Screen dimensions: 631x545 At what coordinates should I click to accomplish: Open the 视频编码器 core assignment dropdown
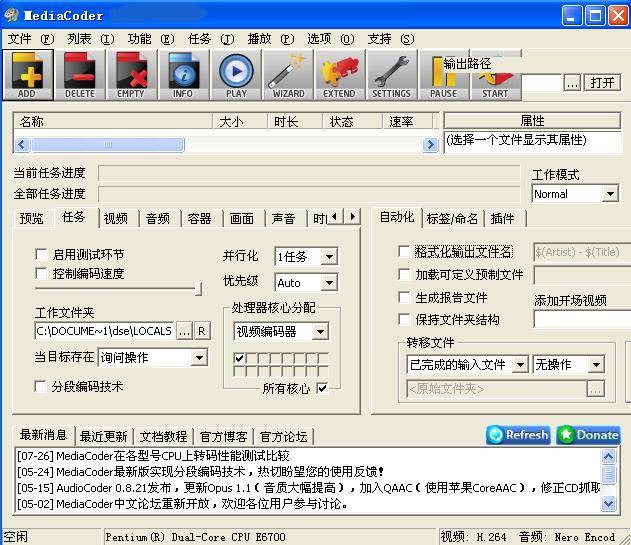[281, 332]
